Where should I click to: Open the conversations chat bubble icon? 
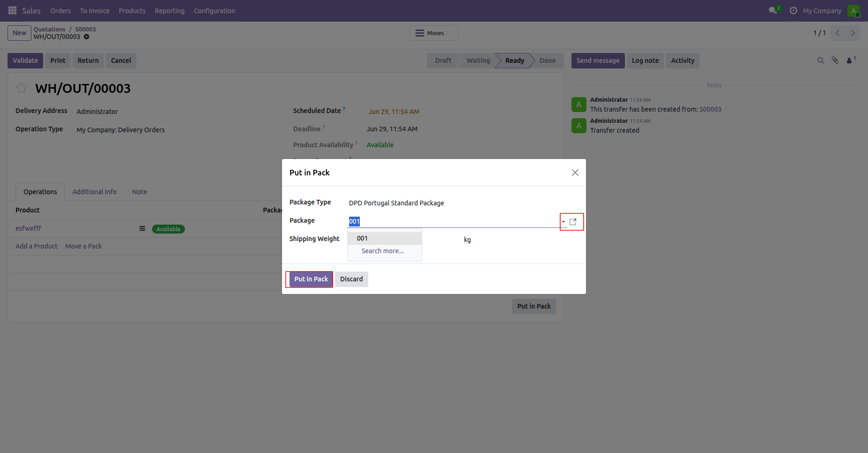click(x=773, y=10)
